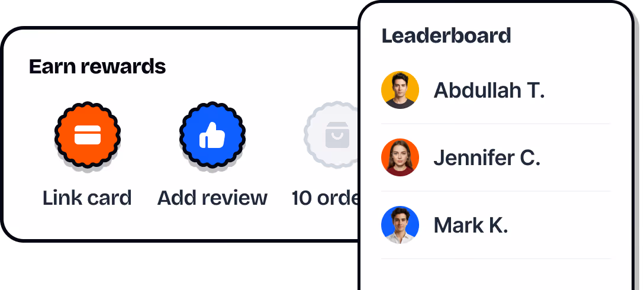This screenshot has width=644, height=290.
Task: Select the name Jennifer C. in leaderboard
Action: pyautogui.click(x=487, y=158)
